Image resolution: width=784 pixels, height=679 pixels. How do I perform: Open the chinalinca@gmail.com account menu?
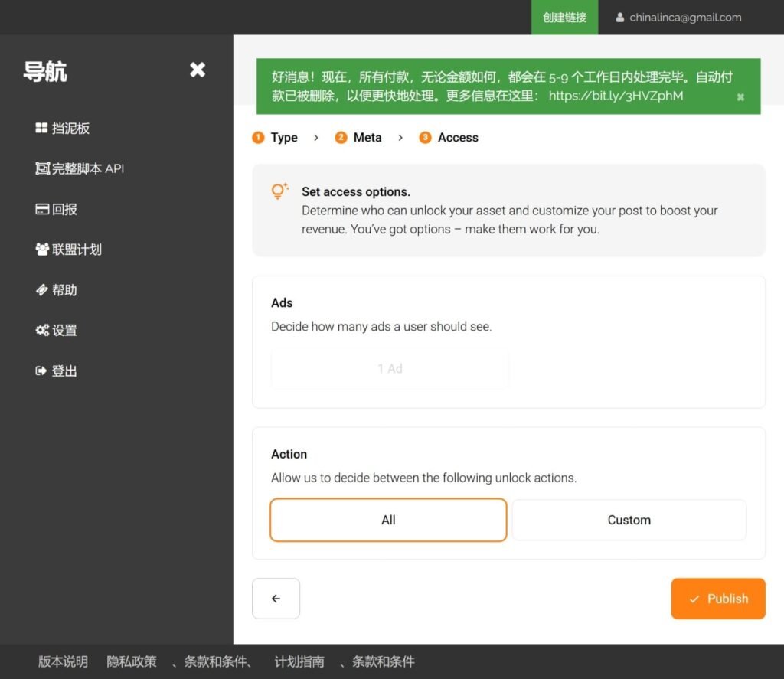click(x=678, y=18)
